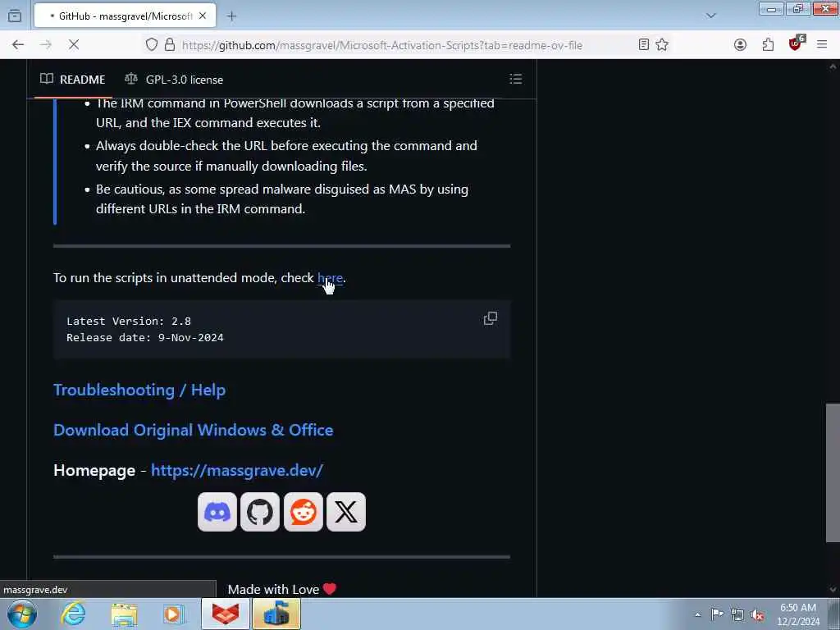Open the X (Twitter) badge icon

[x=346, y=512]
